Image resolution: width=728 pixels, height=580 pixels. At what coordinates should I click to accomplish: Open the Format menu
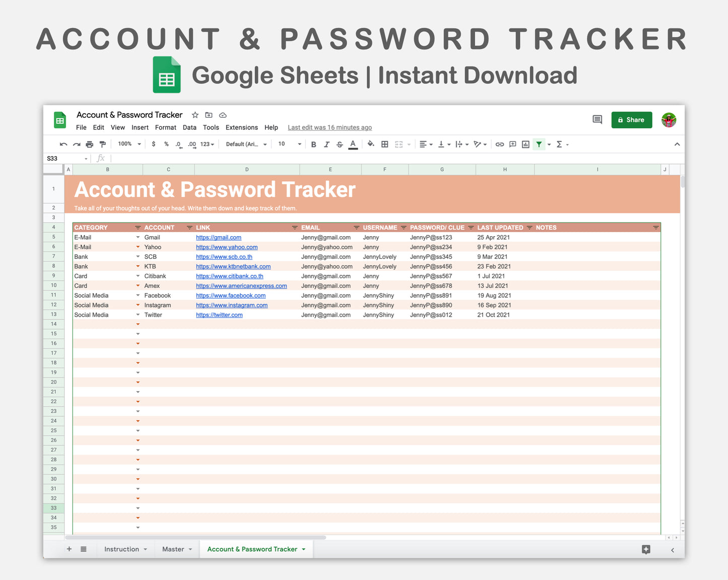point(165,127)
